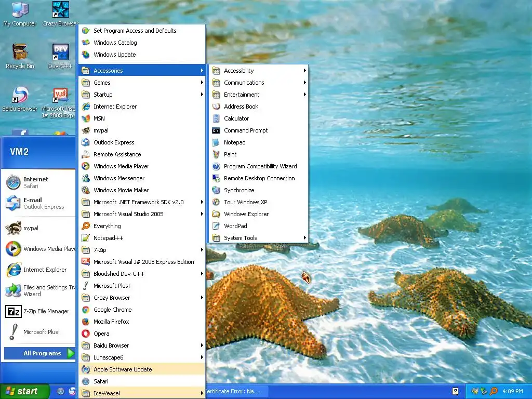Expand the Communications submenu
Screen dimensions: 532x399
260,83
